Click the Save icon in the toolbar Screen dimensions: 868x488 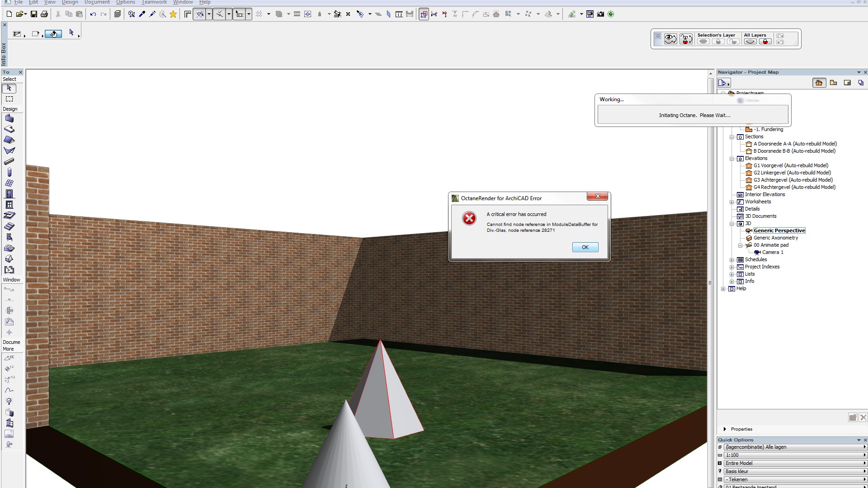(x=33, y=14)
